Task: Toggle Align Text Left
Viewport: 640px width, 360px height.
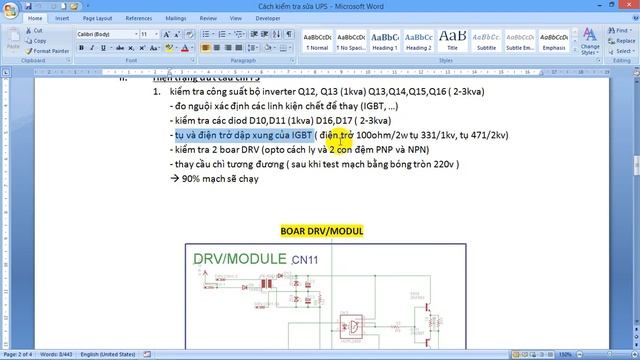Action: (x=206, y=48)
